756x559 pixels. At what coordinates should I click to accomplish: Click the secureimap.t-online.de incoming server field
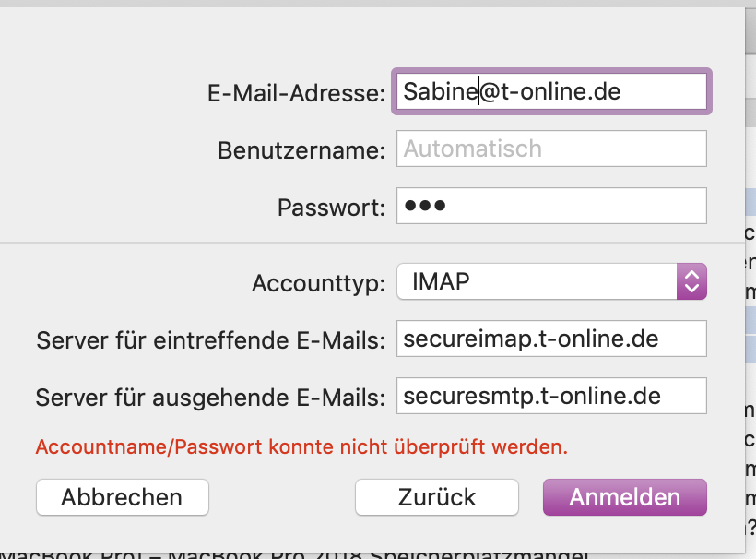click(x=551, y=339)
